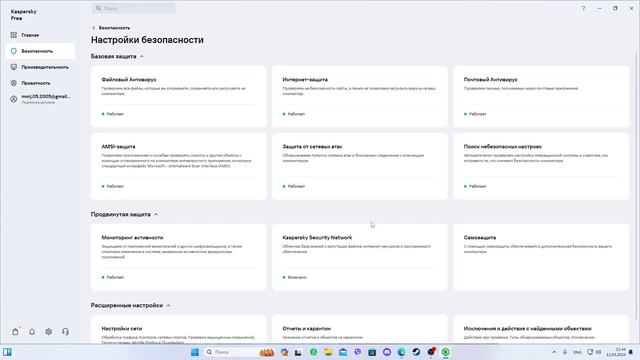This screenshot has width=640, height=360.
Task: Open the Отчеты и карантин card
Action: (360, 329)
